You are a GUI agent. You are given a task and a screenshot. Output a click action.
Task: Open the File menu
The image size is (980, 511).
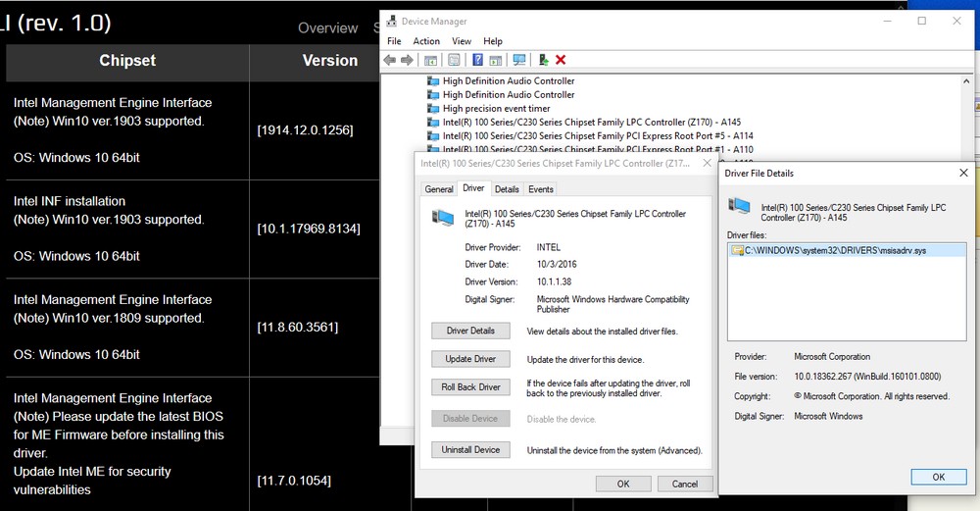(394, 41)
